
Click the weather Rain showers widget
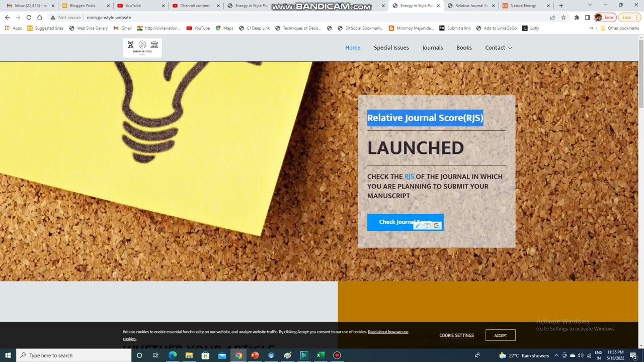pos(524,355)
